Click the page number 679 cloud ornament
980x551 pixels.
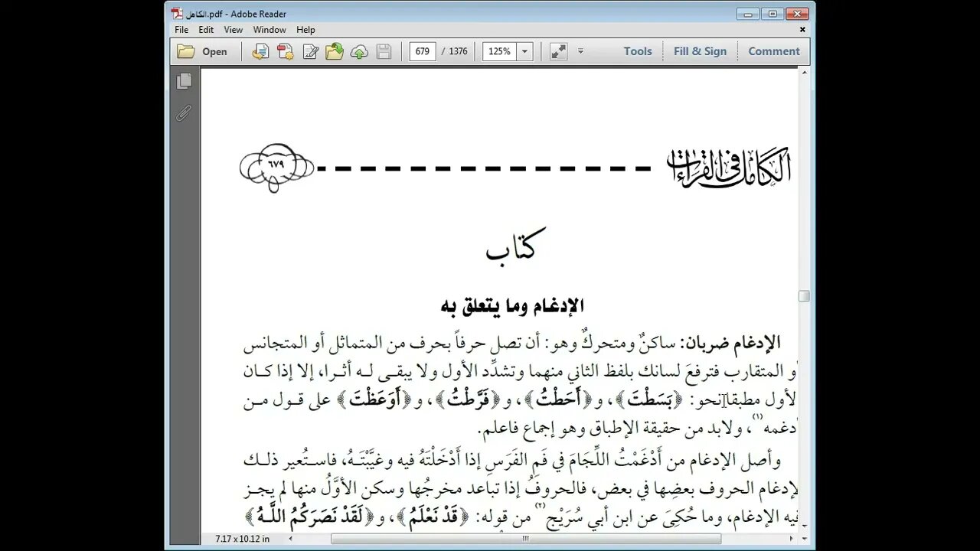tap(276, 166)
